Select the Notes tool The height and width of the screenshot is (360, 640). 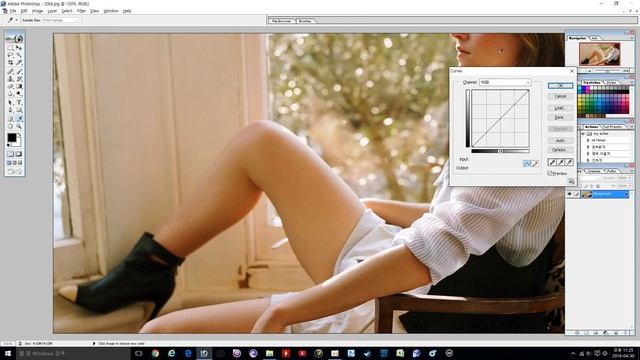pos(11,119)
